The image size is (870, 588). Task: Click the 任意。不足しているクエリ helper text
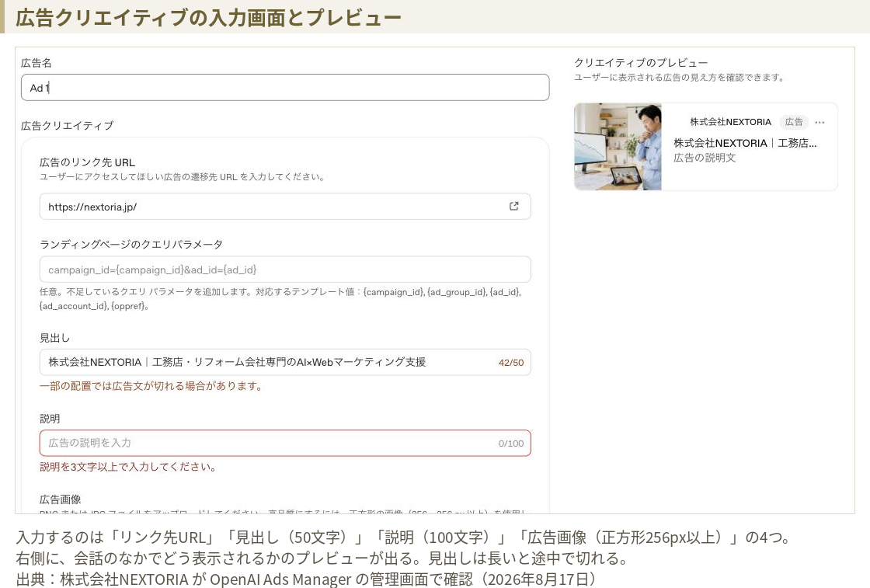(280, 299)
